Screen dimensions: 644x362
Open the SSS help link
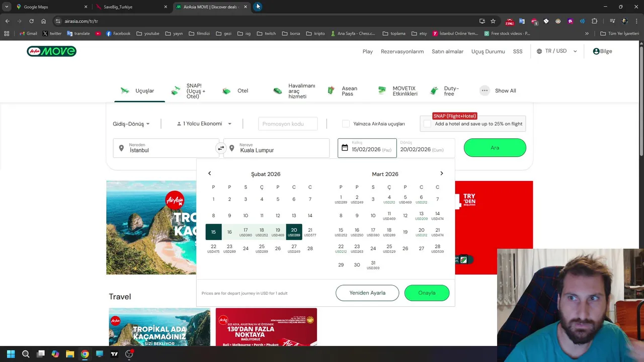point(518,51)
